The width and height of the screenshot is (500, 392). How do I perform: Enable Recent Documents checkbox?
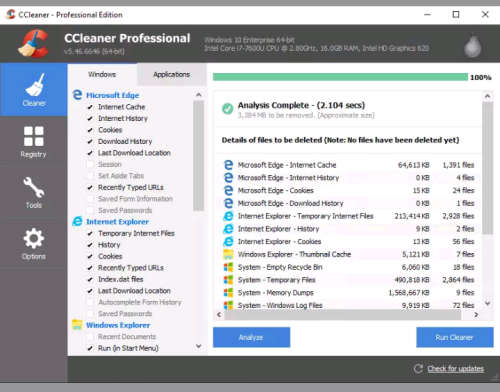click(x=90, y=337)
